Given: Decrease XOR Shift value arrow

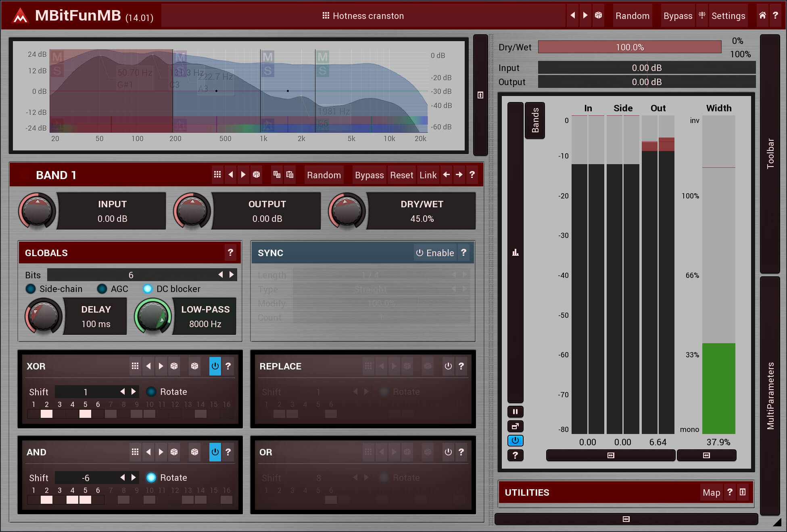Looking at the screenshot, I should (x=122, y=391).
